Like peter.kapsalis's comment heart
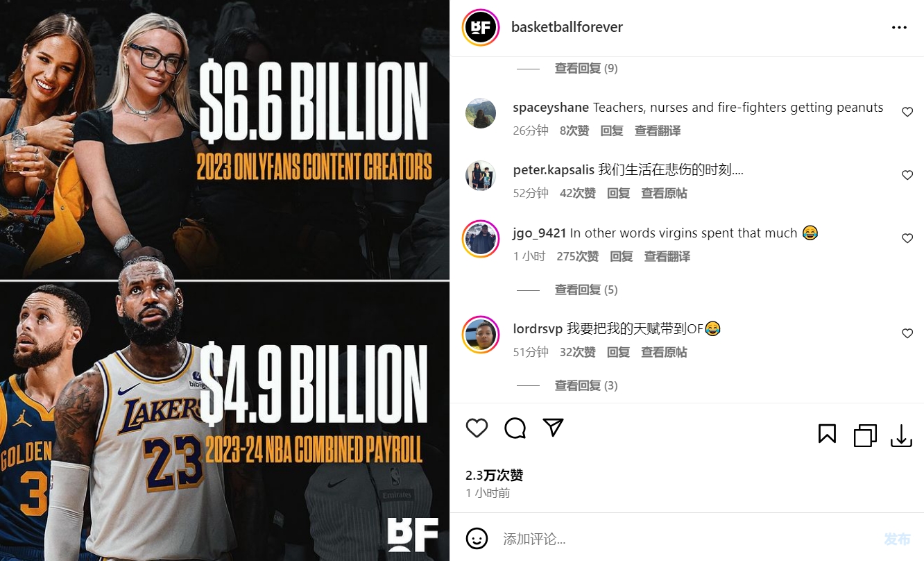 click(907, 175)
